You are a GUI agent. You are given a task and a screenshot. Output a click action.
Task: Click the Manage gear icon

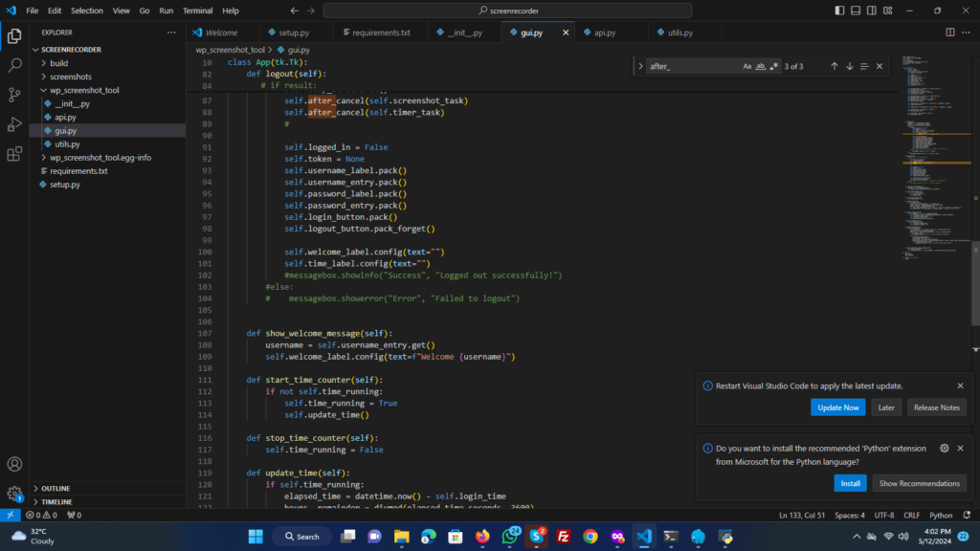pos(14,494)
